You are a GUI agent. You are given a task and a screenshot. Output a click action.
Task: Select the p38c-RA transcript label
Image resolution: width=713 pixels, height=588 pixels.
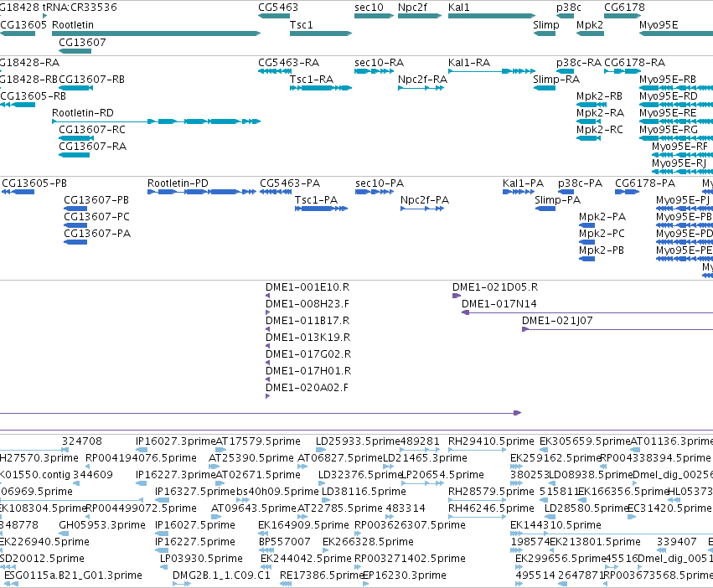pyautogui.click(x=578, y=63)
